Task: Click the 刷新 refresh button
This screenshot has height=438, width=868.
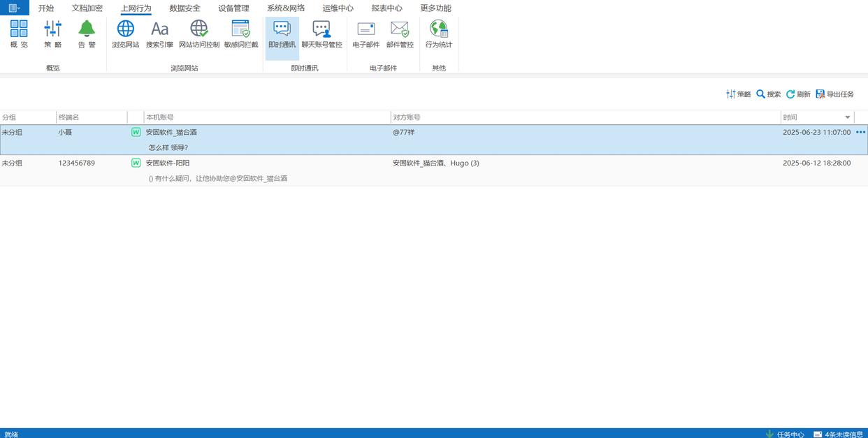Action: (x=798, y=94)
